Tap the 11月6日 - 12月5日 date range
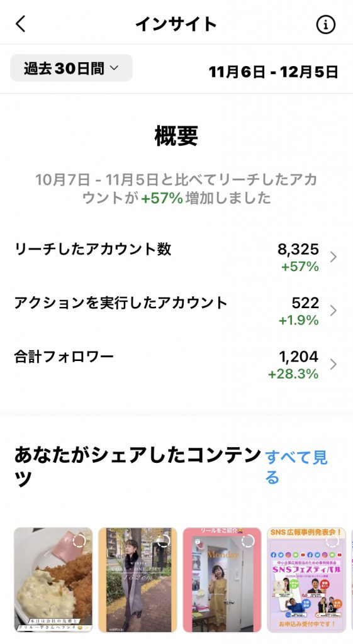 point(273,72)
